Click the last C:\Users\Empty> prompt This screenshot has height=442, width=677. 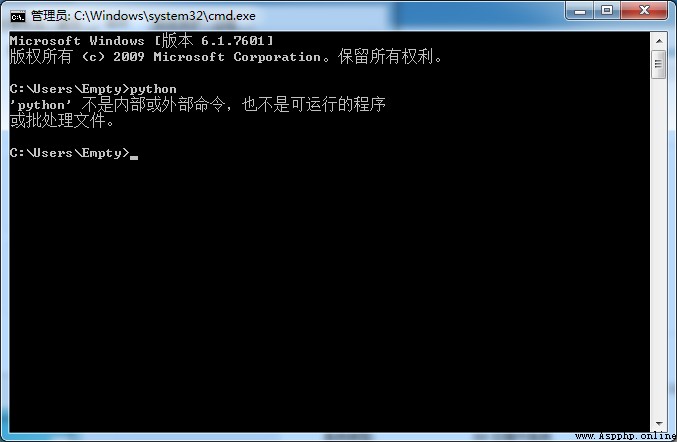click(x=70, y=153)
